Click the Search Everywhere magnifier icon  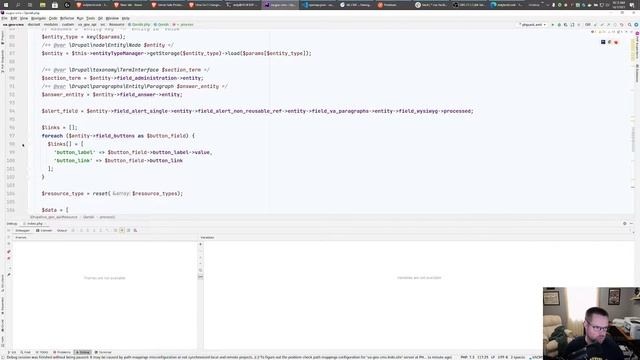629,24
